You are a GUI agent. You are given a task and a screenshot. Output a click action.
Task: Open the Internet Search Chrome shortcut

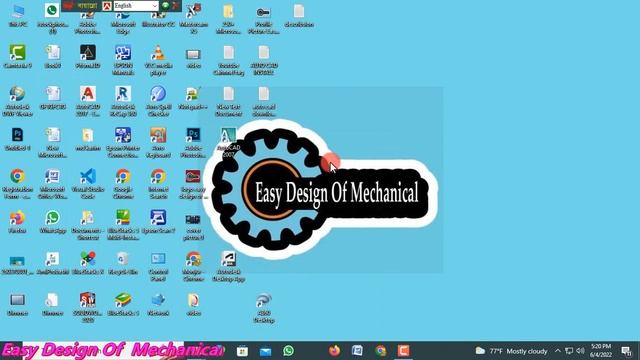coord(158,184)
